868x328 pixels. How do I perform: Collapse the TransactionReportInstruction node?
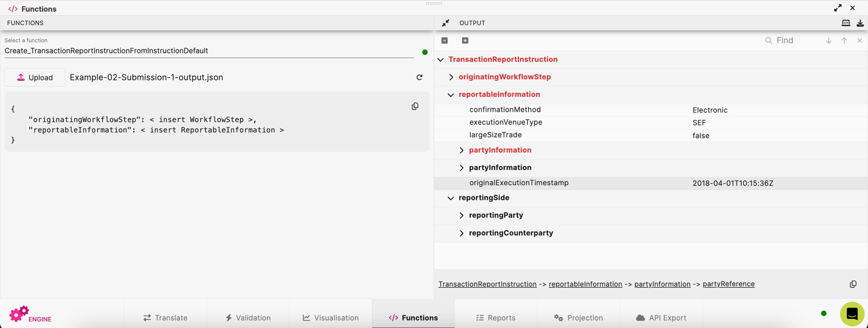pyautogui.click(x=440, y=60)
